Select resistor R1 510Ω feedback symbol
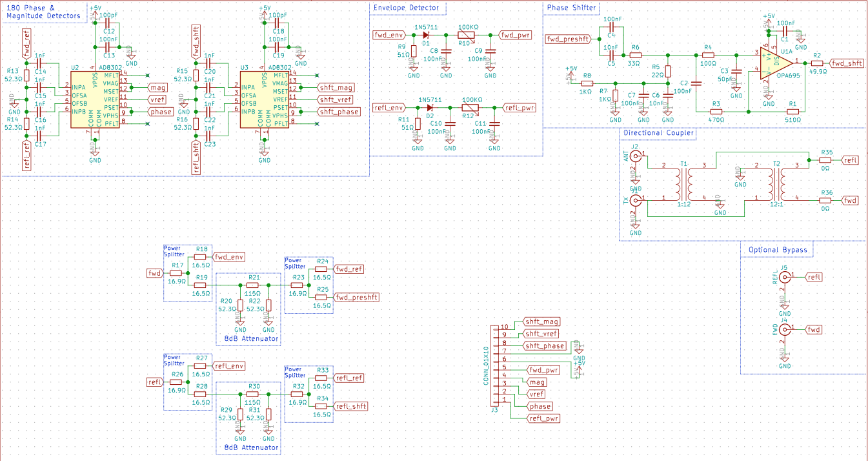 pos(792,112)
